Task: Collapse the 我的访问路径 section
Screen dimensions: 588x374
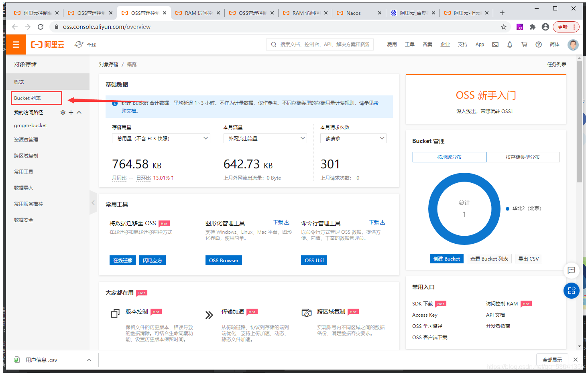Action: click(x=79, y=113)
